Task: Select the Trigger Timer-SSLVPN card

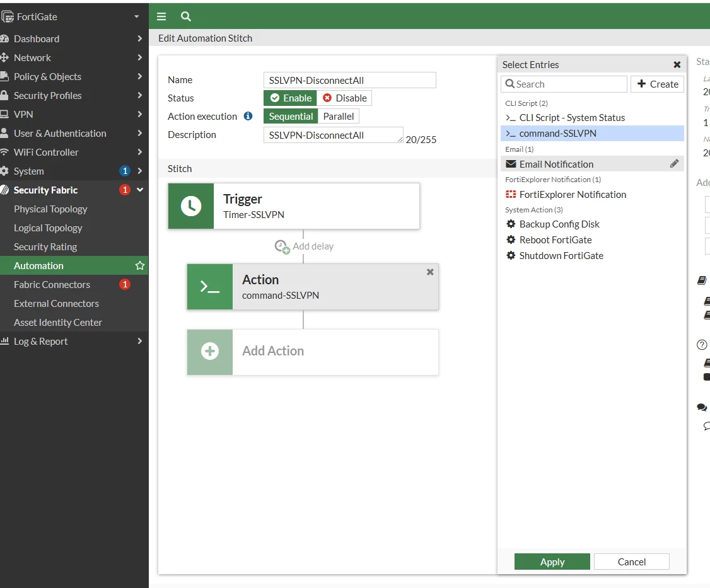Action: (294, 206)
